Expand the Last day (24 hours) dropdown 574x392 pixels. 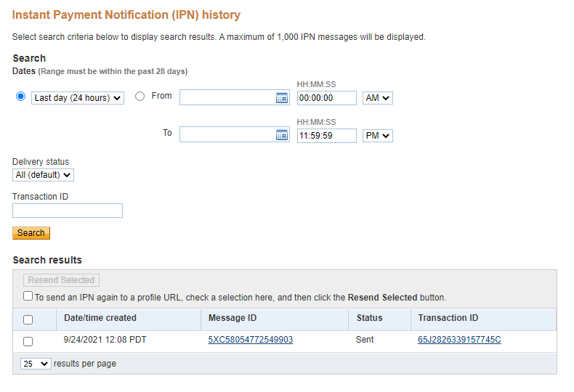coord(78,98)
